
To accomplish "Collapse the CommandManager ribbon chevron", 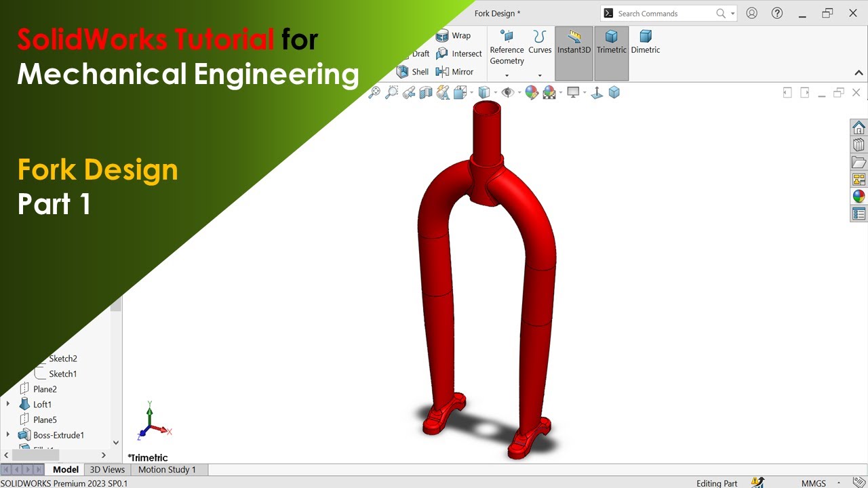I will point(859,73).
